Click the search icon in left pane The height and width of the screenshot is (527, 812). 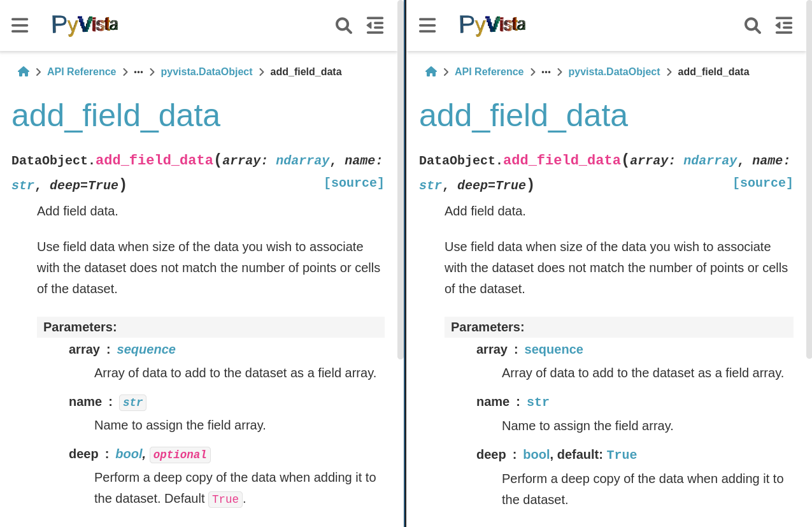(344, 25)
